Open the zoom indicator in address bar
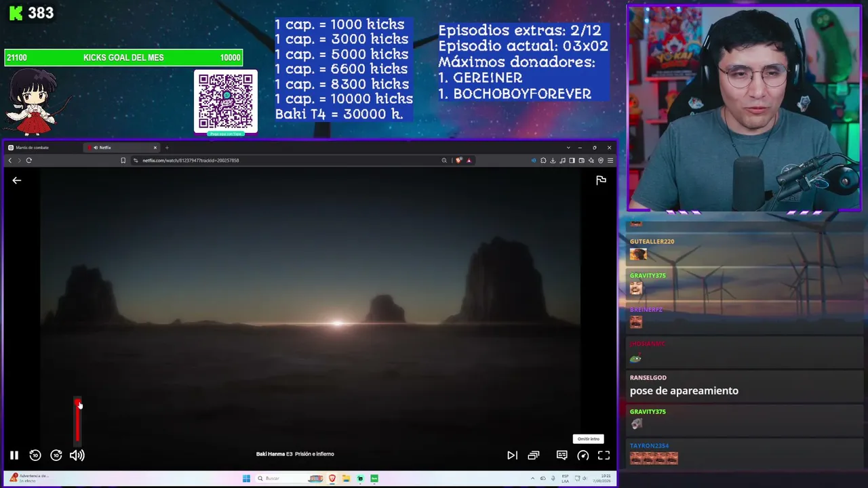Viewport: 868px width, 488px height. (444, 161)
